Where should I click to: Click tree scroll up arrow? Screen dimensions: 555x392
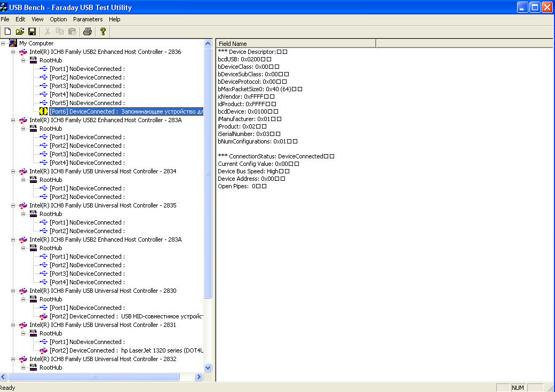pos(208,44)
